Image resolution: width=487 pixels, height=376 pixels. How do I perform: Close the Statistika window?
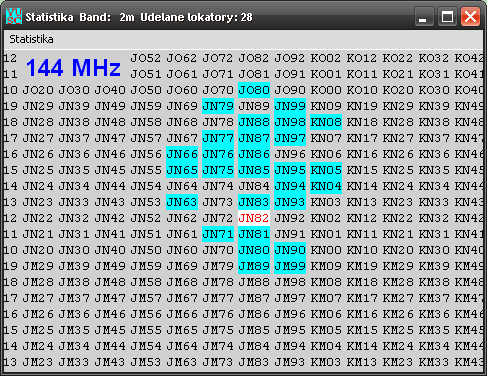coord(470,16)
